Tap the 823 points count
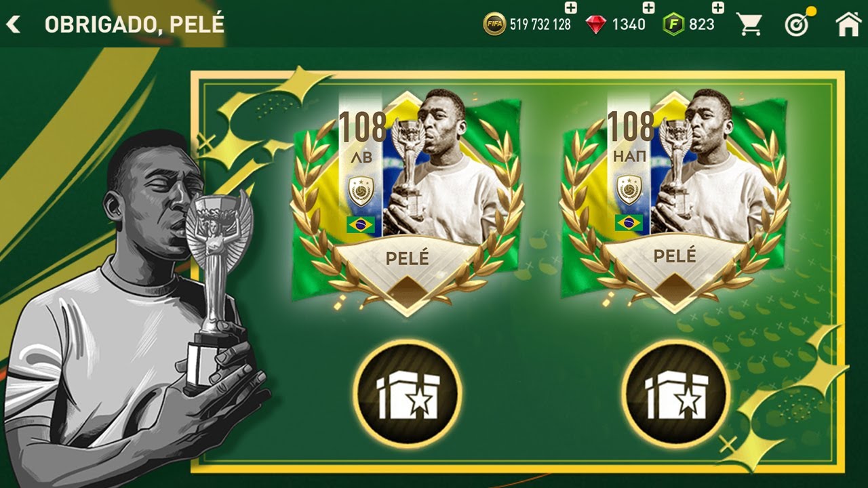The image size is (868, 488). [702, 25]
